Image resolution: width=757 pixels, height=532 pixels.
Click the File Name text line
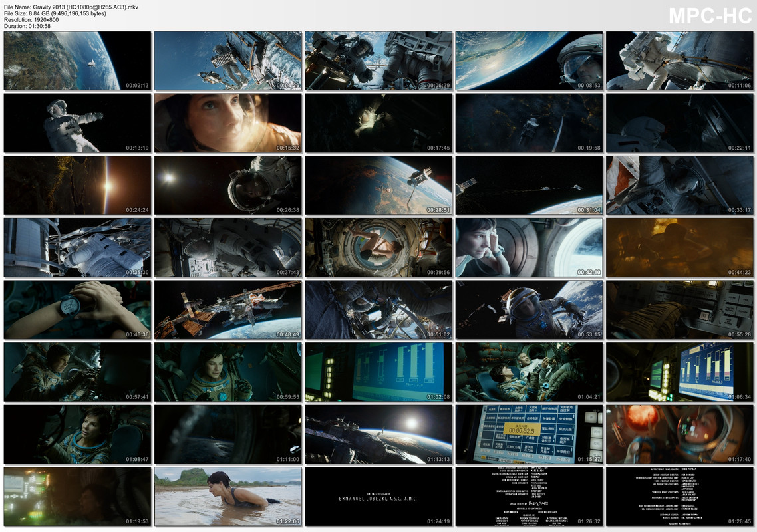pyautogui.click(x=71, y=7)
